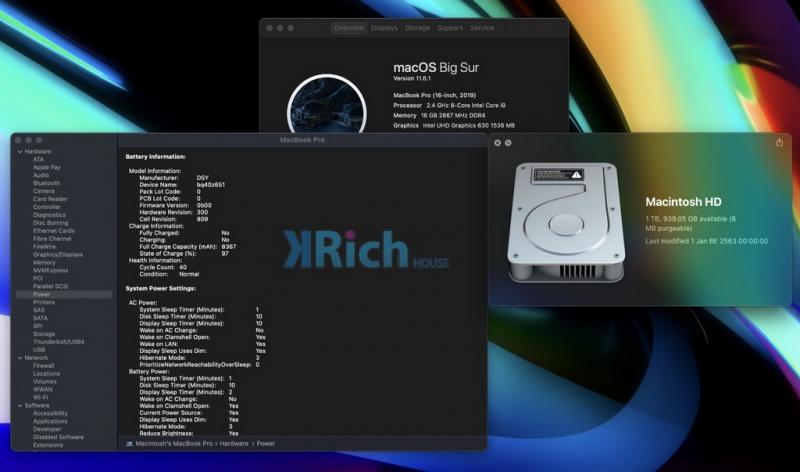The height and width of the screenshot is (472, 800).
Task: Select Accessibility under Software
Action: pyautogui.click(x=50, y=413)
